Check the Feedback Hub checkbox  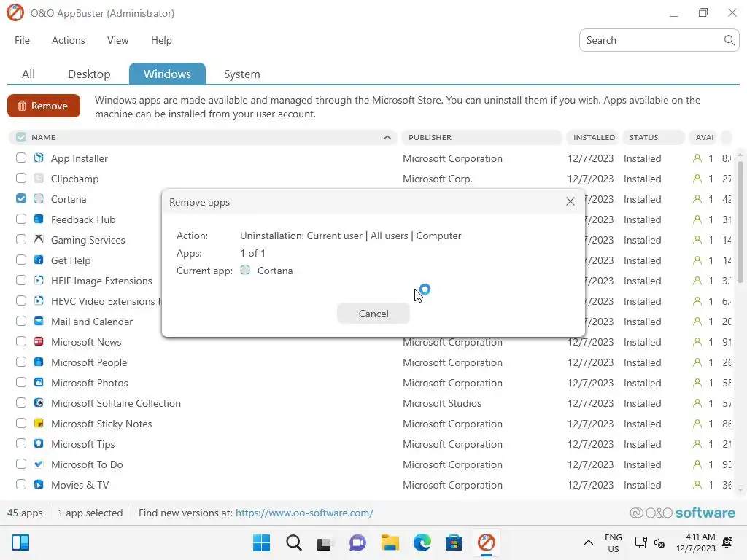(21, 219)
